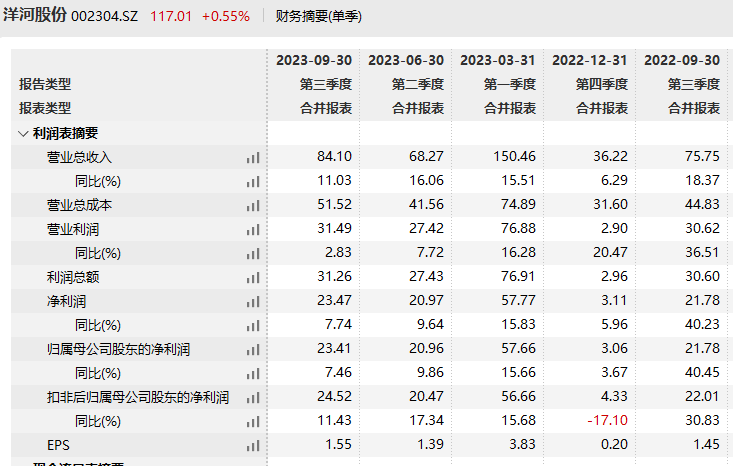Select the 2023-03-31 column header
The image size is (733, 466).
click(x=497, y=60)
